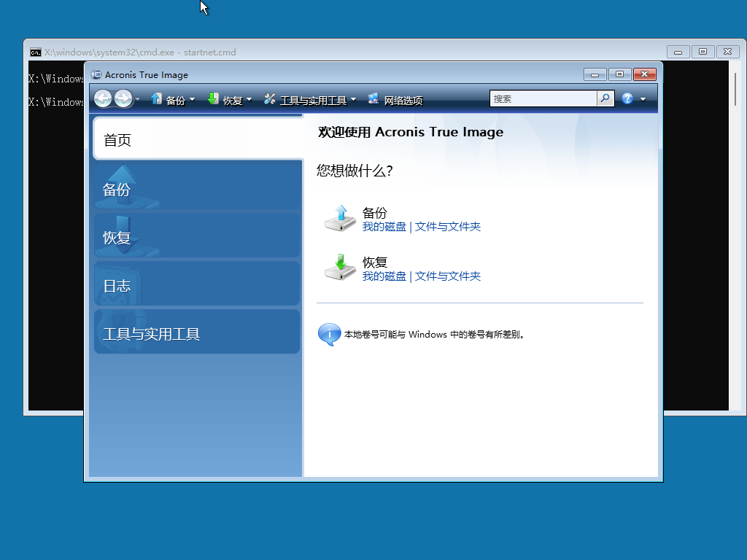Screen dimensions: 747x560
Task: Click 我的磁盘 link under 恢复
Action: click(x=384, y=276)
